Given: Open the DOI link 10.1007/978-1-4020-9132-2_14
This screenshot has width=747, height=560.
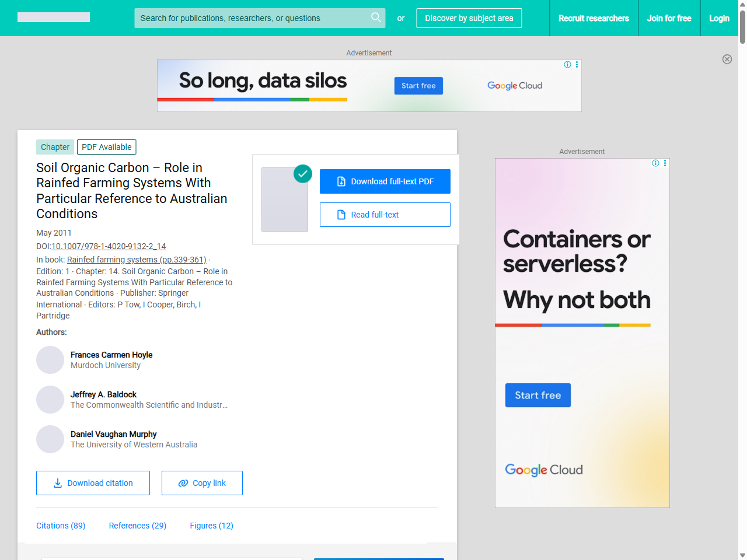Looking at the screenshot, I should click(x=109, y=246).
